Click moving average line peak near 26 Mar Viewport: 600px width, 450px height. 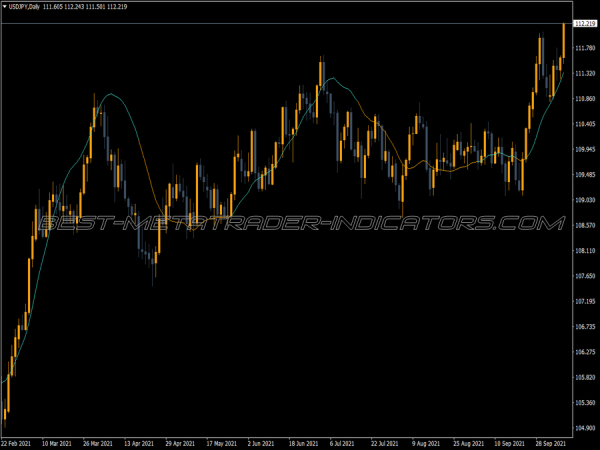112,94
